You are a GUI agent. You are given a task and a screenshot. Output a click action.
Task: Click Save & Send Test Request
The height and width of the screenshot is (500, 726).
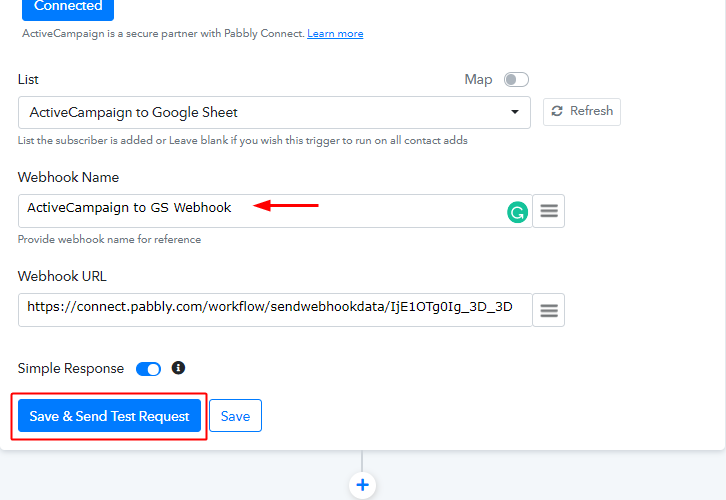coord(109,416)
